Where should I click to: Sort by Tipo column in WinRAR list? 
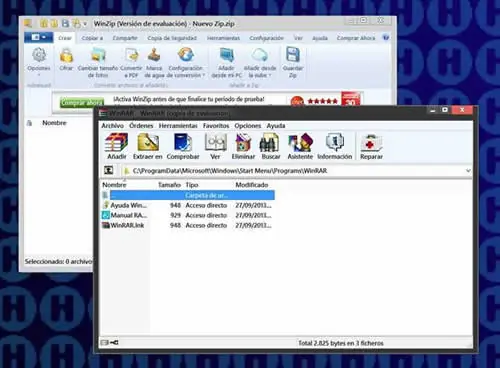coord(192,185)
